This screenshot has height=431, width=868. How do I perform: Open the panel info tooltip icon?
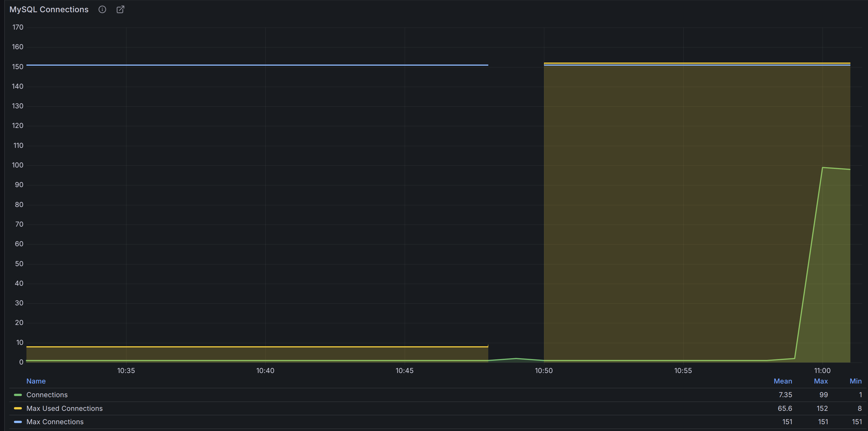102,9
